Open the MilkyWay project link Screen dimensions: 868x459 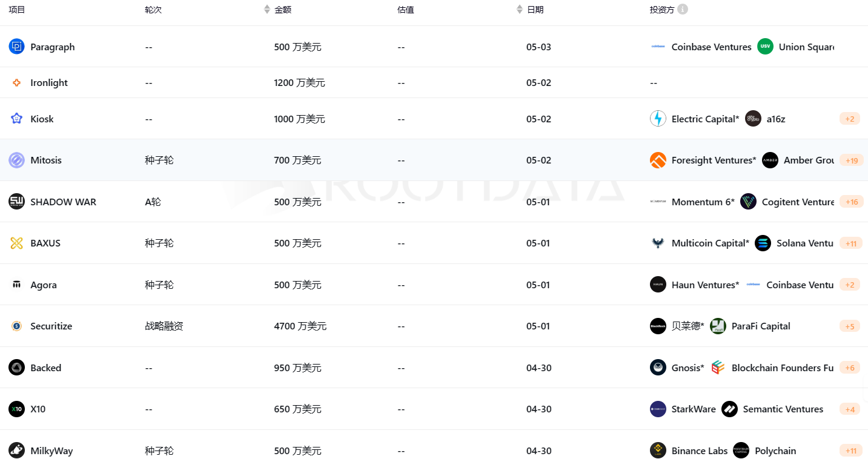[x=51, y=451]
